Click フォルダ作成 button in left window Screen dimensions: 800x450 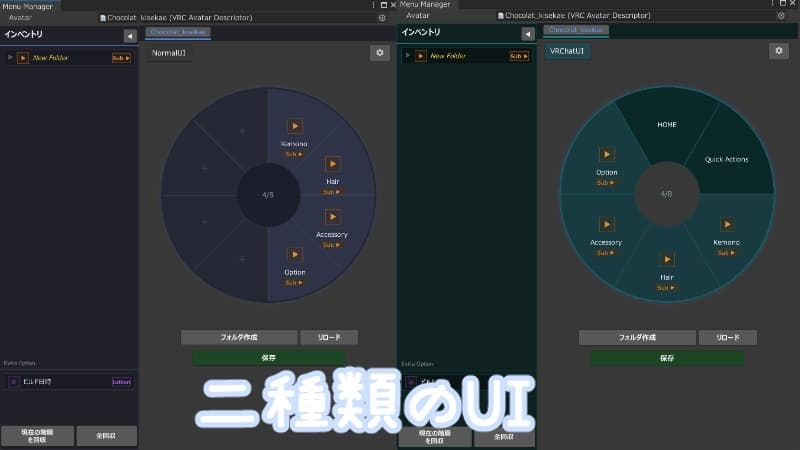[x=239, y=337]
